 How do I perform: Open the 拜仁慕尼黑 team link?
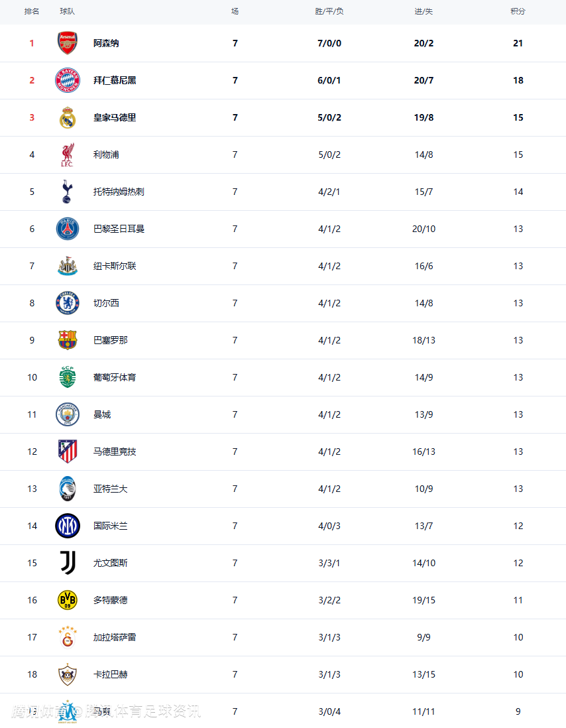click(x=115, y=80)
